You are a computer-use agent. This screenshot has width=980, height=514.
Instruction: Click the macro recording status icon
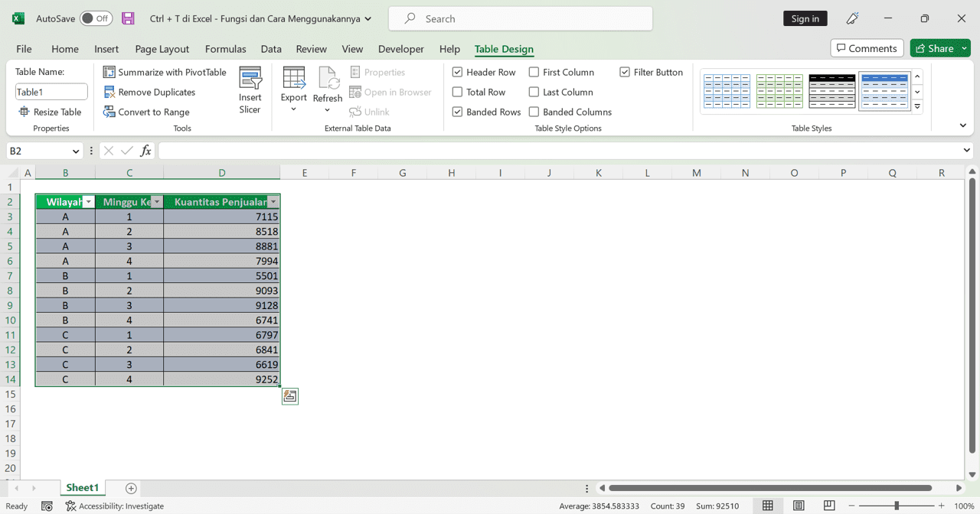coord(47,506)
